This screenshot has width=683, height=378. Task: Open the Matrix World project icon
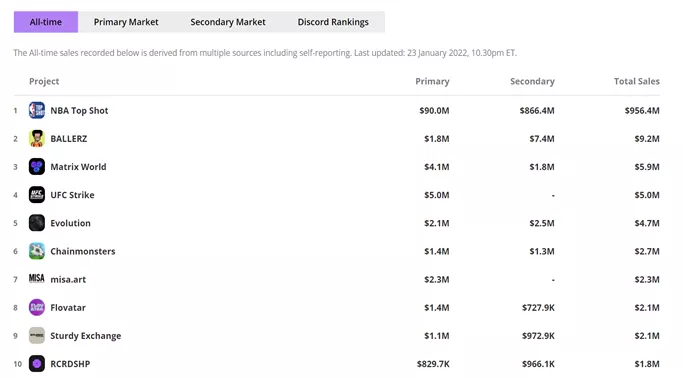[x=37, y=167]
